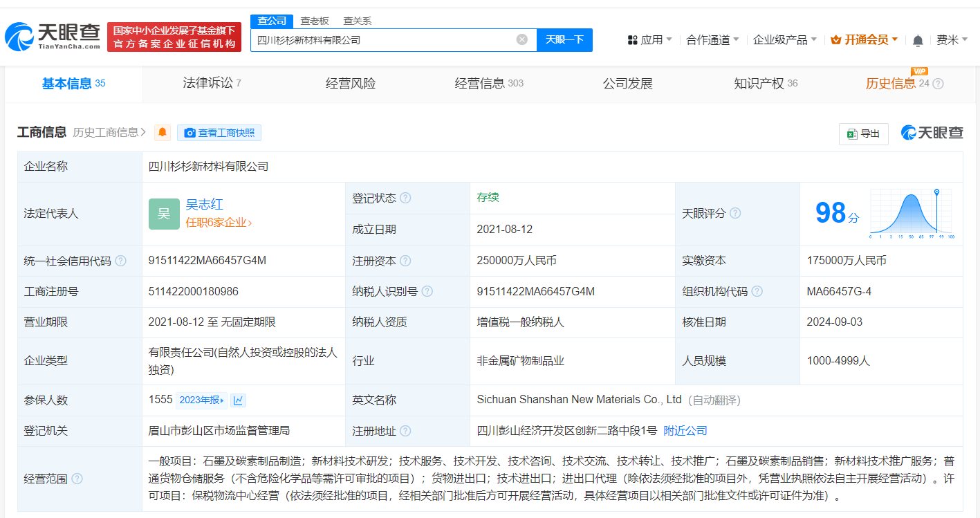Click the 导出 export button

863,133
